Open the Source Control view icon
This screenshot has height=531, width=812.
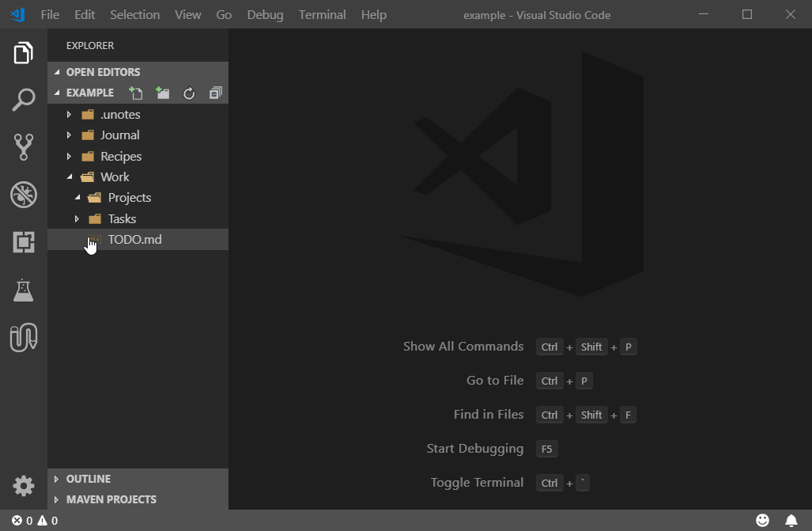[23, 146]
